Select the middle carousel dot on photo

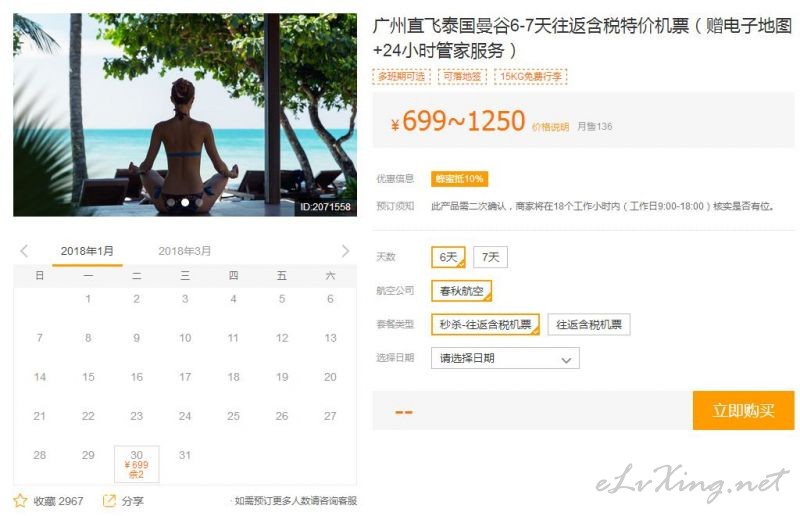pyautogui.click(x=185, y=202)
